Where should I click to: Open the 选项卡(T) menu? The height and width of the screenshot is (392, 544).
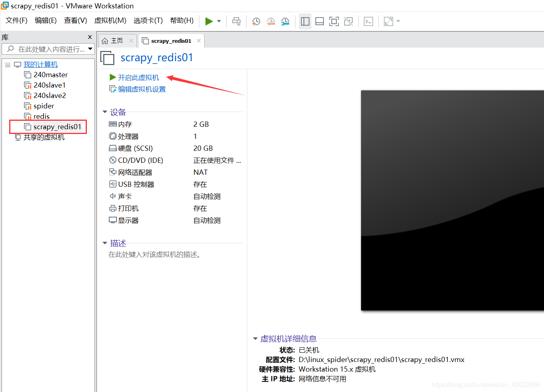point(148,20)
